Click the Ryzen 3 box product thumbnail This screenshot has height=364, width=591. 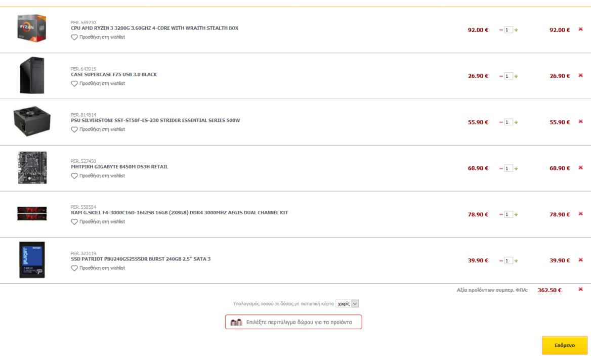pos(32,28)
